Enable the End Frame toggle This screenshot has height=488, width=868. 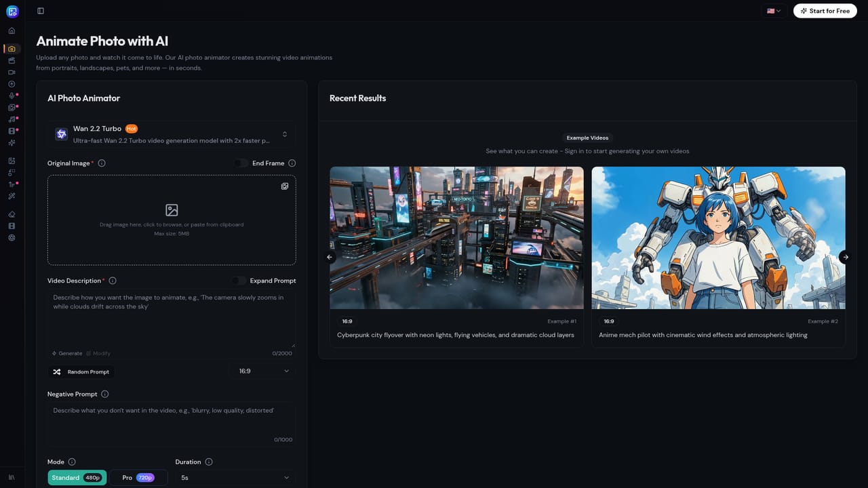(241, 163)
